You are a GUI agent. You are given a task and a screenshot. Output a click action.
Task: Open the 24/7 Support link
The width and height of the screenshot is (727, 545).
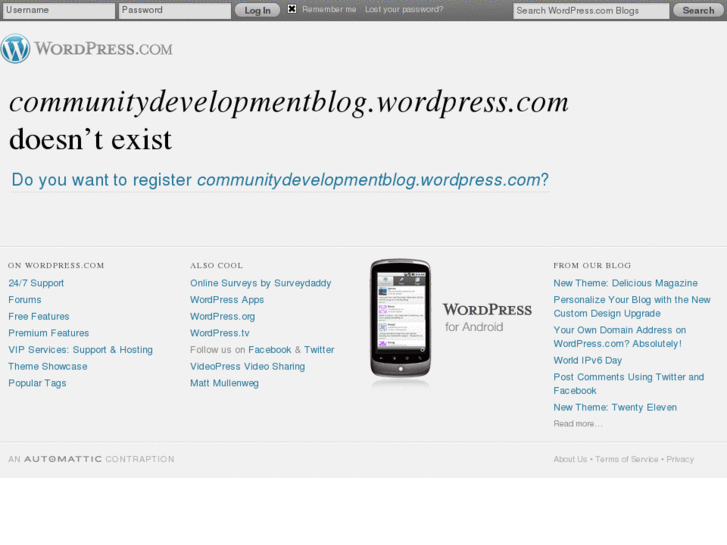tap(36, 283)
